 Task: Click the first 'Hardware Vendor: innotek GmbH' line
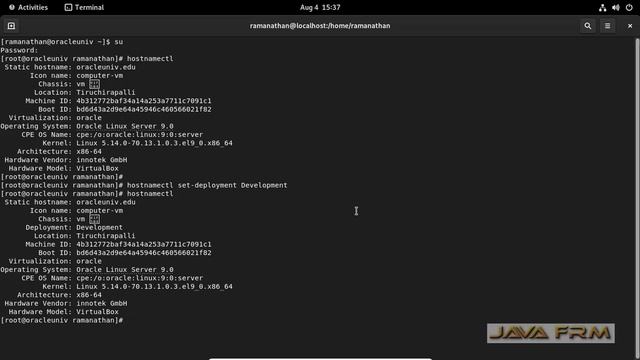[66, 160]
